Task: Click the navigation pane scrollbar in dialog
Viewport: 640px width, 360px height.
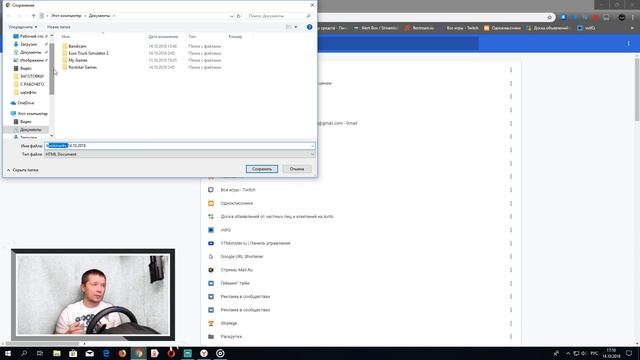Action: click(52, 69)
